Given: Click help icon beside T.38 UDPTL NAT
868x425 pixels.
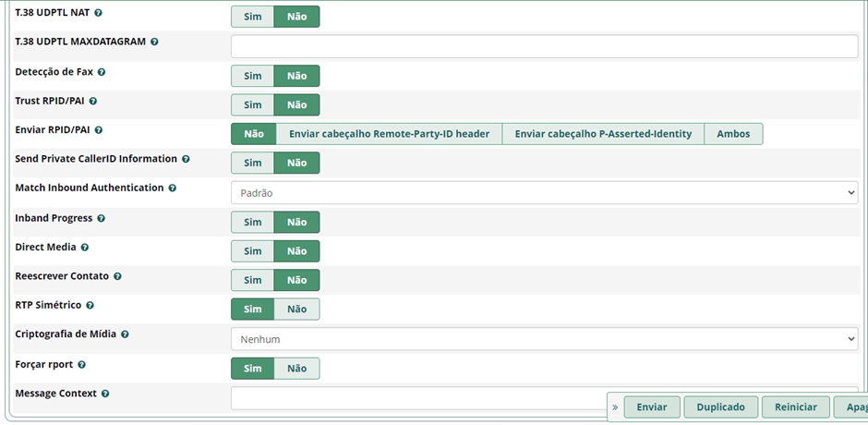Looking at the screenshot, I should pos(99,14).
